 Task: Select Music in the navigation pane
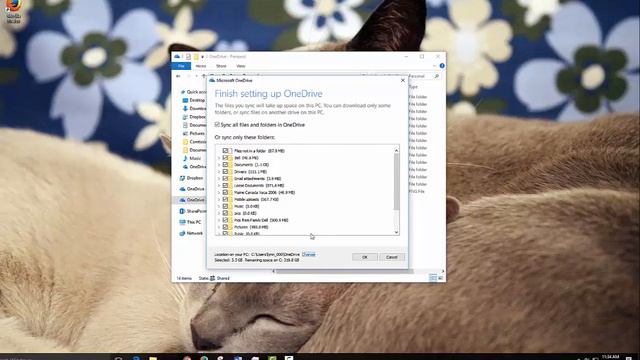(x=192, y=158)
